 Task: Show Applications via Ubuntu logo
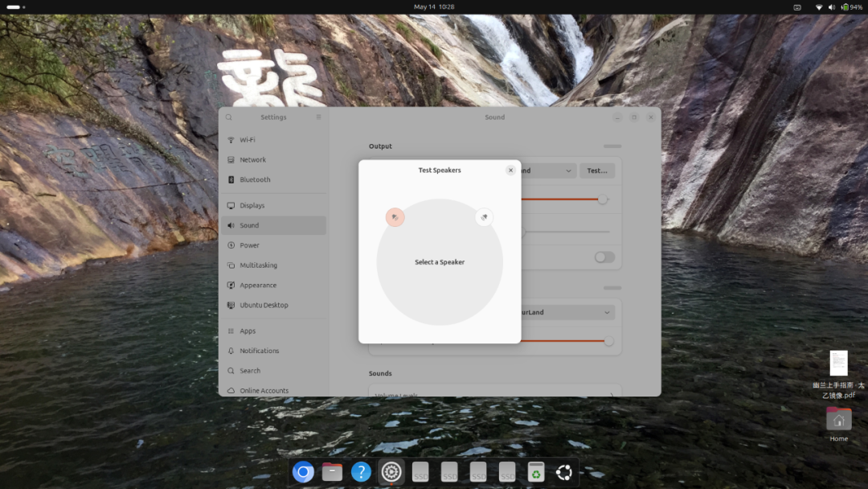tap(564, 472)
